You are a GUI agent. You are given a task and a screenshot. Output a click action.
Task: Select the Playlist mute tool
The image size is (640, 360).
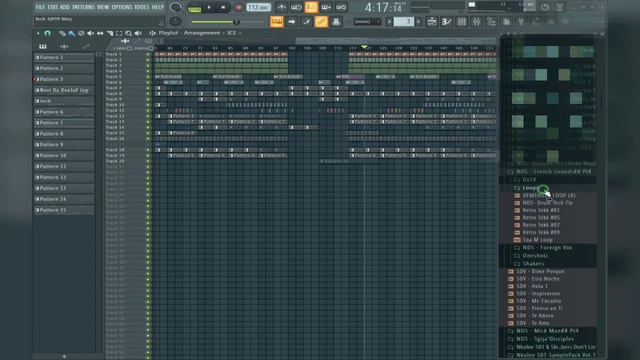tap(90, 33)
